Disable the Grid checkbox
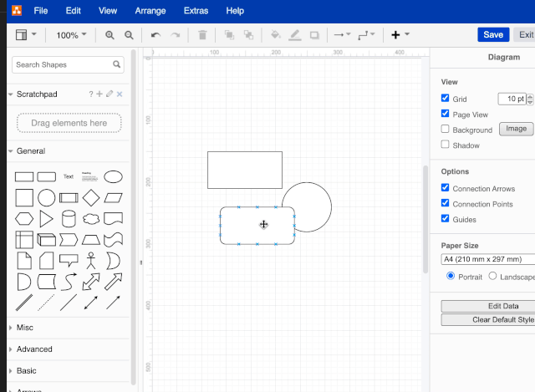This screenshot has height=392, width=535. pos(446,98)
